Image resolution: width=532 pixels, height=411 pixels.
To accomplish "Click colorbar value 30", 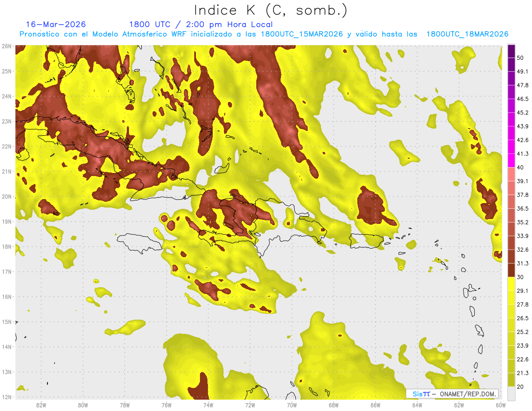I will 520,277.
